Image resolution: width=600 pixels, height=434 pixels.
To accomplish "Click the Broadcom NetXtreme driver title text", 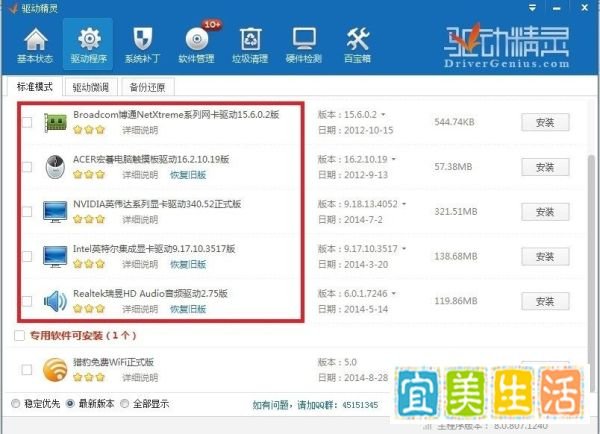I will pos(176,114).
